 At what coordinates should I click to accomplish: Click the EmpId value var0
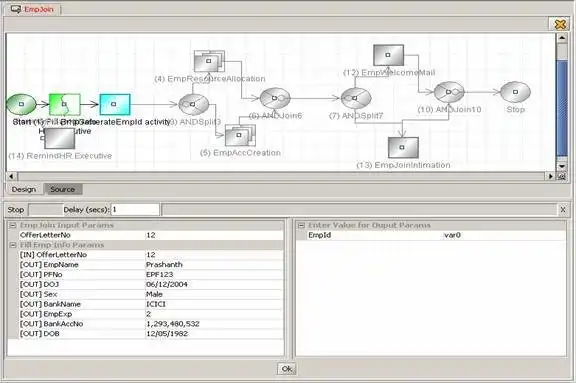(452, 235)
